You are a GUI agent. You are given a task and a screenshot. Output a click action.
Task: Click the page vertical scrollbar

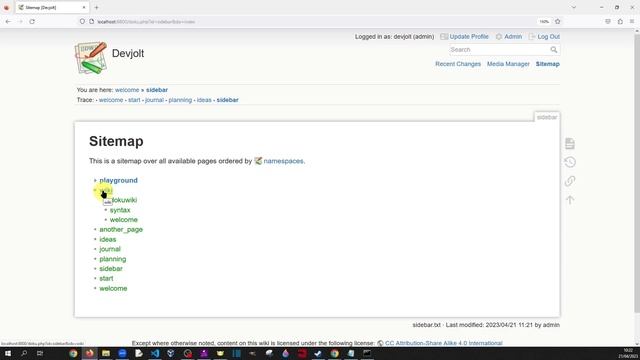point(636,173)
